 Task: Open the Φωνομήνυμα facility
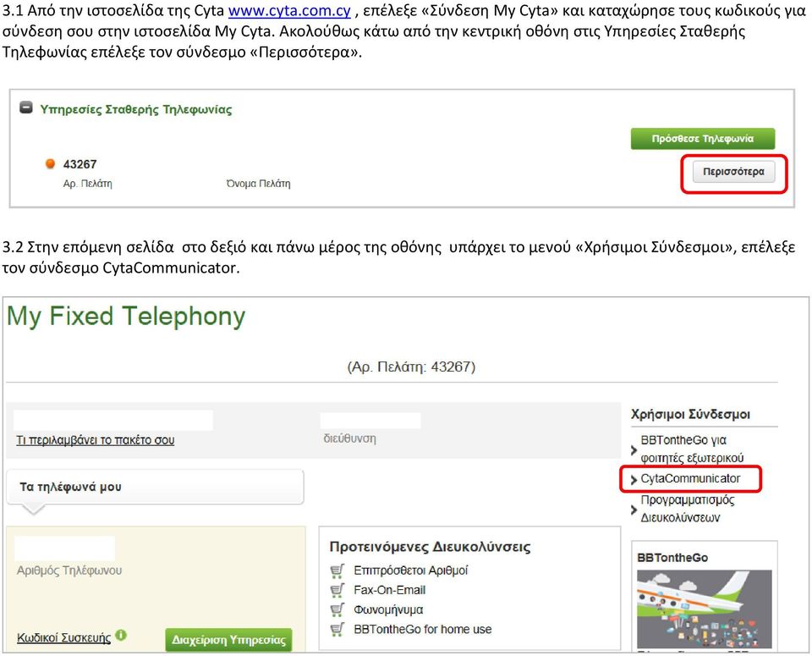388,610
